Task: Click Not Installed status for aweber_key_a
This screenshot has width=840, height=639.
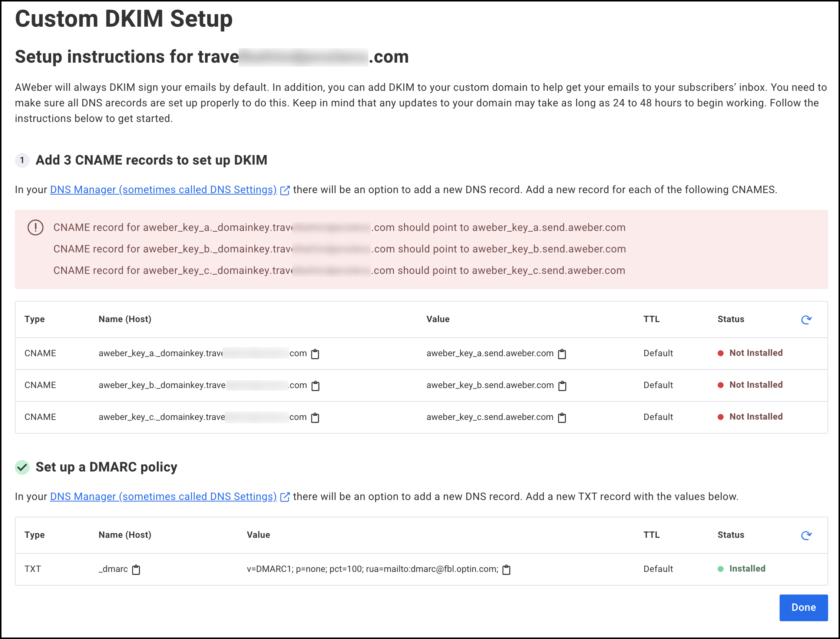Action: (x=755, y=353)
